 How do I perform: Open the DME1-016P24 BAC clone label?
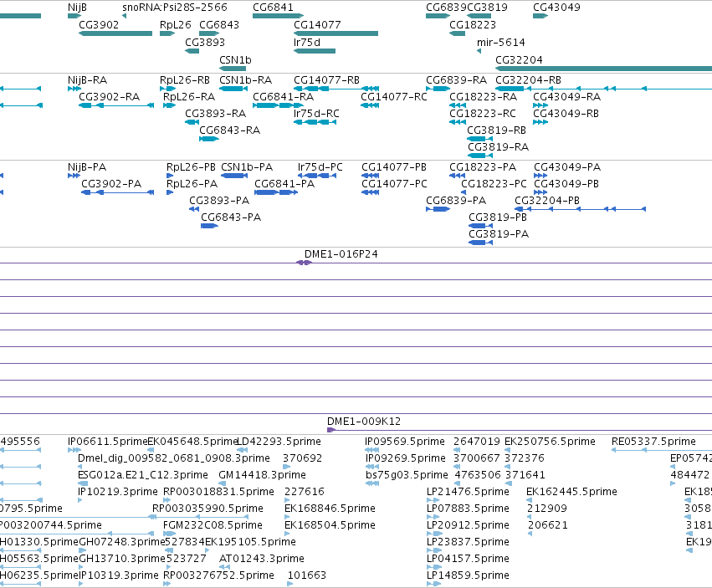(x=341, y=255)
